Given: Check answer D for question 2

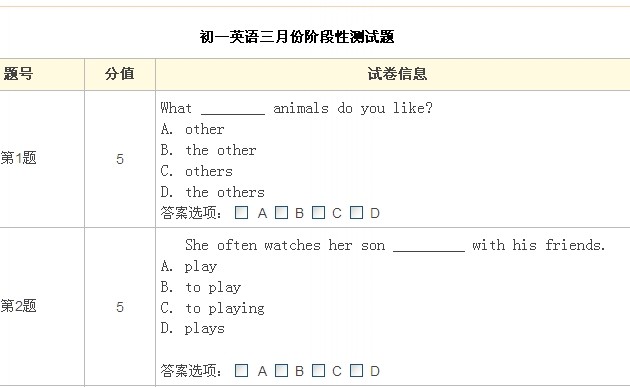Looking at the screenshot, I should 356,371.
